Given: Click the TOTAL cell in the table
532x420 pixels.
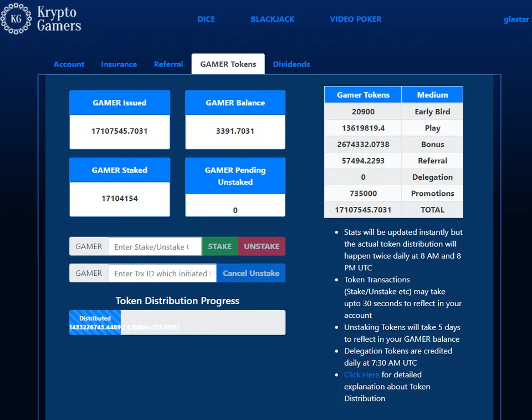Looking at the screenshot, I should (432, 210).
